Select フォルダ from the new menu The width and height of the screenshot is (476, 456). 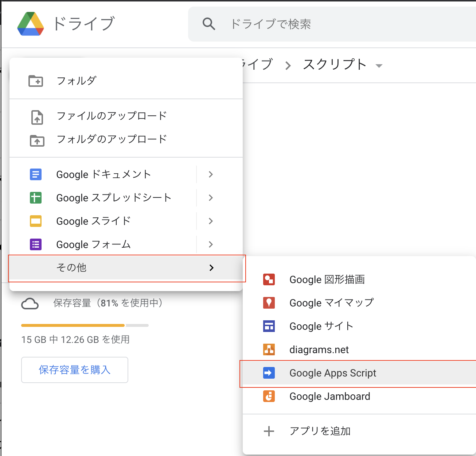126,81
